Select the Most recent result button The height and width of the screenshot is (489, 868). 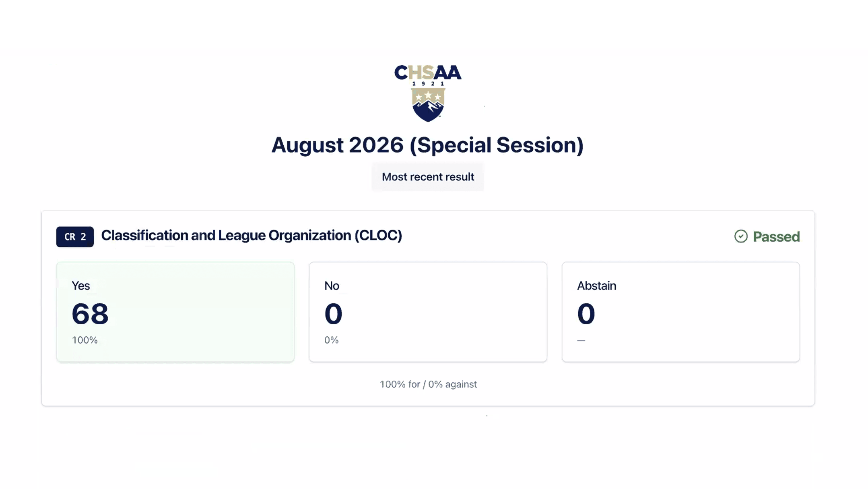[428, 177]
